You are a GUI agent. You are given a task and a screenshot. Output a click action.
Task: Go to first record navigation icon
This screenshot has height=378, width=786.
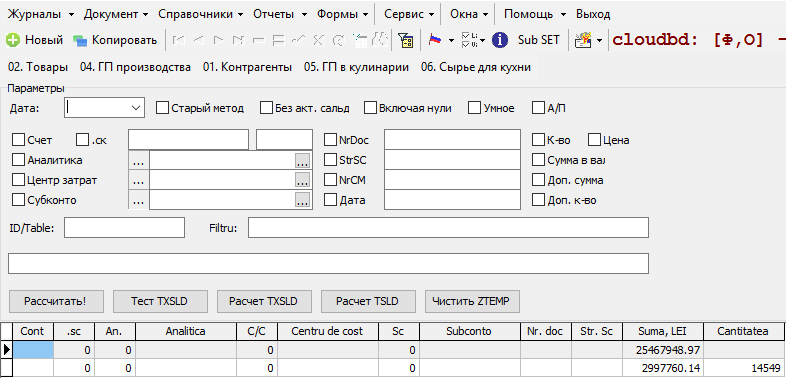178,40
